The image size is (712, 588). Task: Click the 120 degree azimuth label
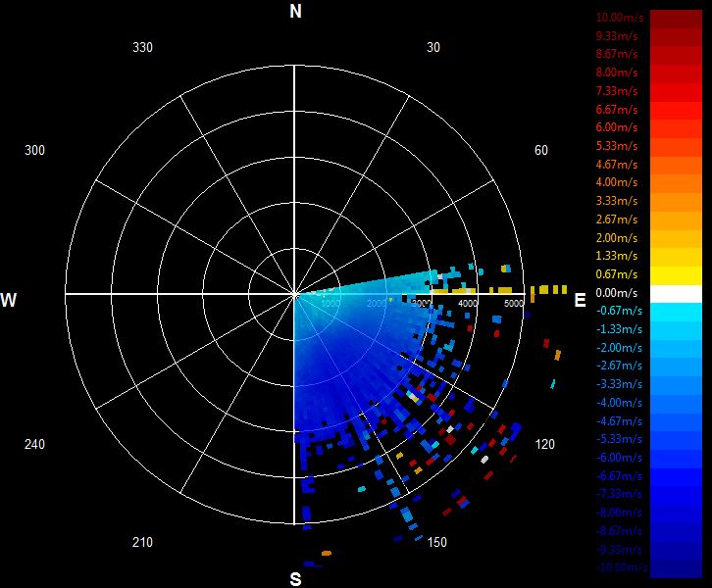click(544, 444)
